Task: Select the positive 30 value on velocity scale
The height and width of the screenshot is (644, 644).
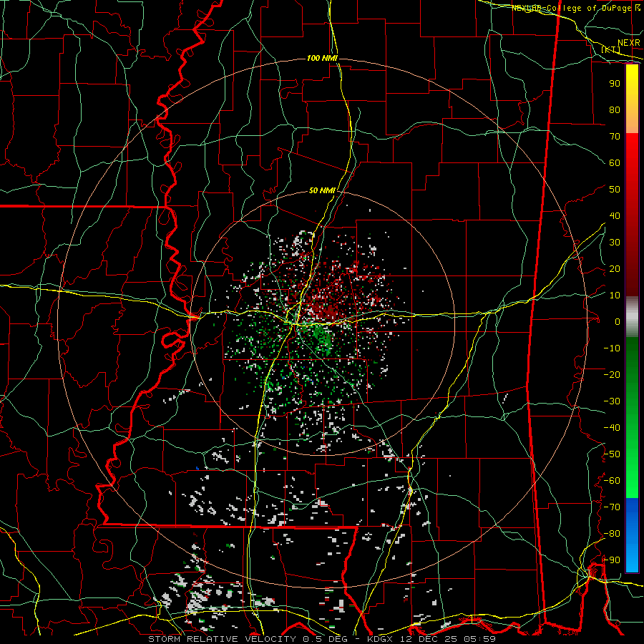Action: [615, 243]
